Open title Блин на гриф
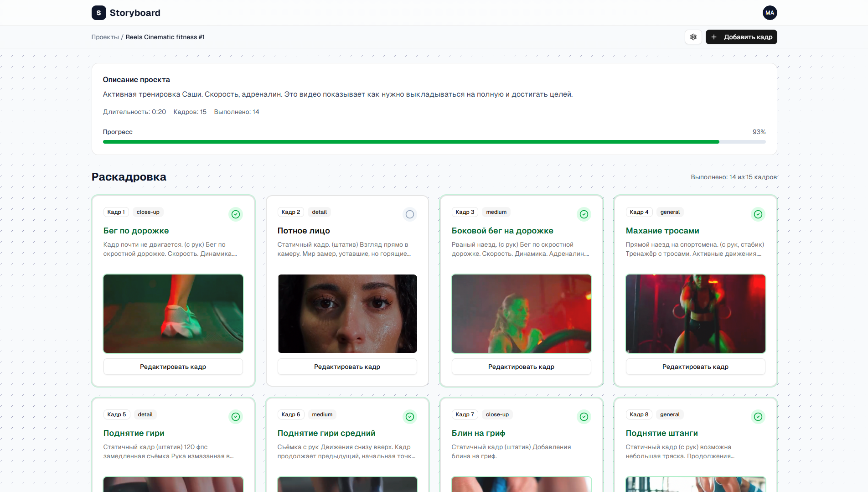The image size is (868, 492). (x=478, y=433)
